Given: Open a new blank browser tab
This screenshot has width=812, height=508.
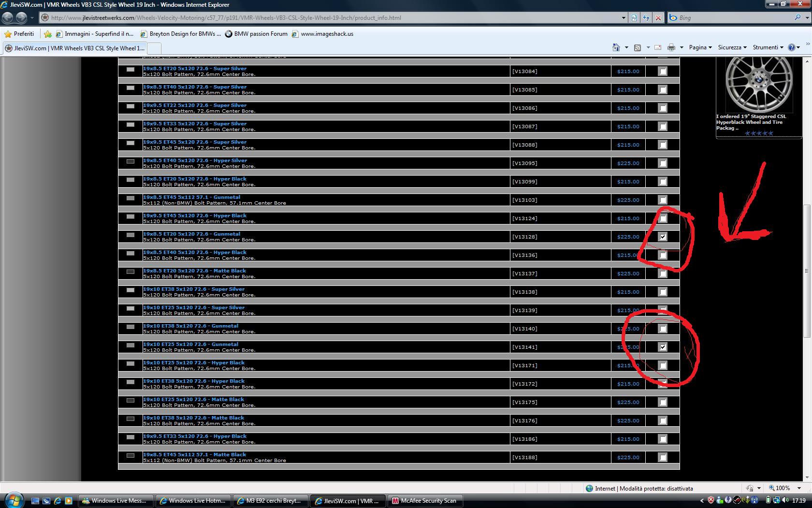Looking at the screenshot, I should coord(154,48).
